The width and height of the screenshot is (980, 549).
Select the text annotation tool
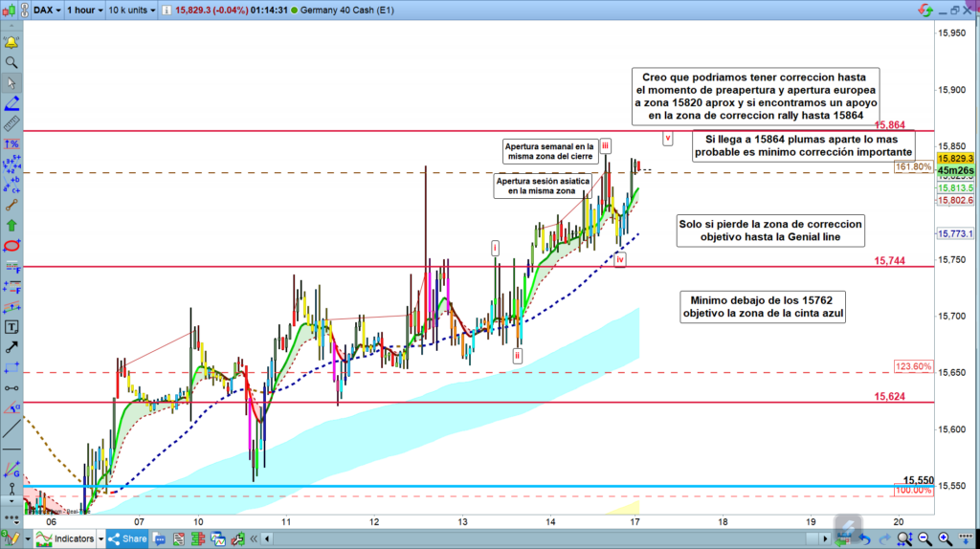[11, 326]
